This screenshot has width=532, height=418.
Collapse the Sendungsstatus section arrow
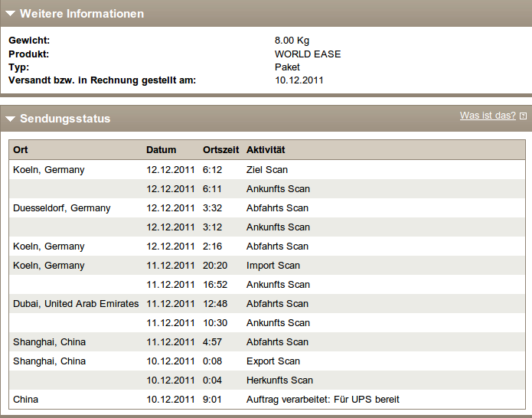pyautogui.click(x=11, y=119)
